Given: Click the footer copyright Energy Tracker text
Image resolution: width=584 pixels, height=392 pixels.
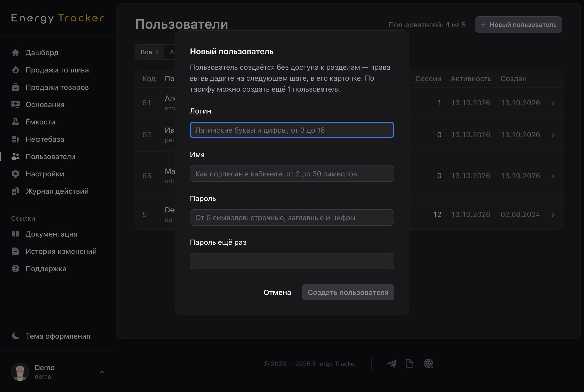Looking at the screenshot, I should click(x=310, y=364).
